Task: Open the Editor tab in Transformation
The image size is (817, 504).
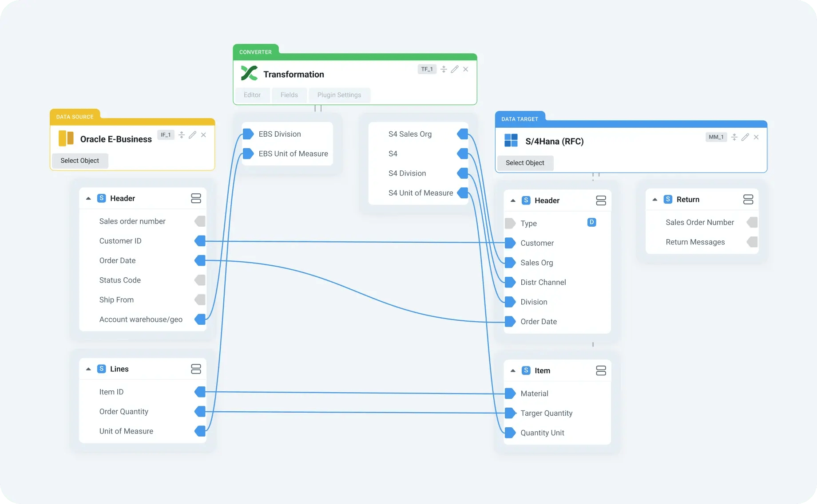Action: [252, 95]
